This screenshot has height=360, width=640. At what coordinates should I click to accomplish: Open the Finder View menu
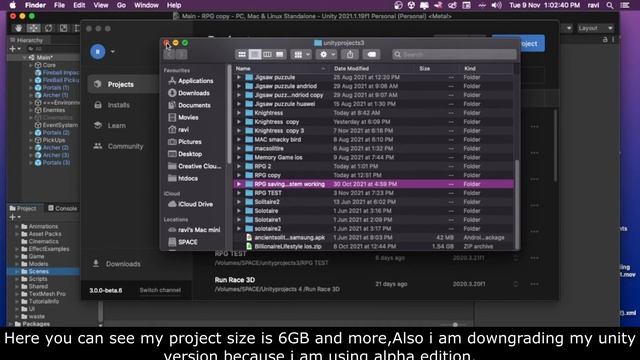click(101, 5)
